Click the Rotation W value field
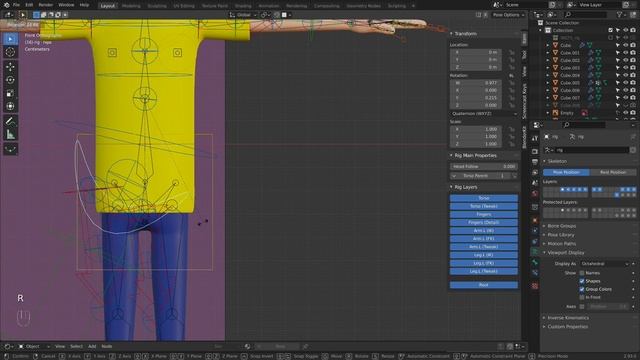The image size is (640, 360). pyautogui.click(x=476, y=83)
